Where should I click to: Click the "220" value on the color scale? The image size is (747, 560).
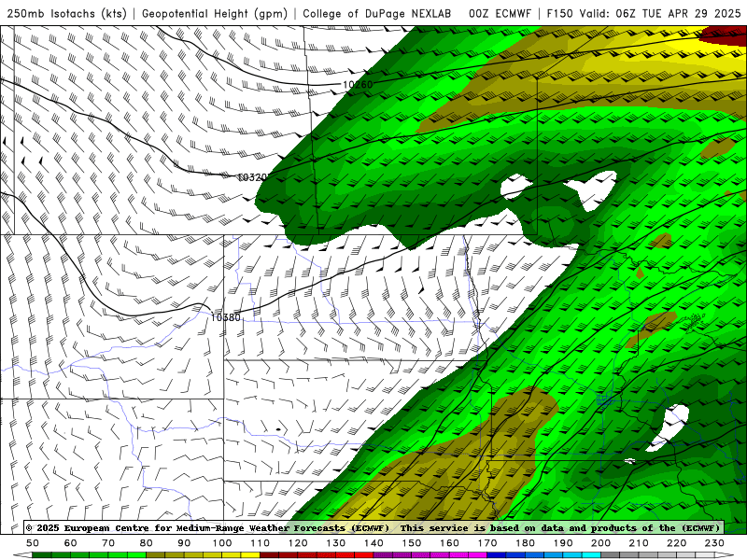(676, 543)
